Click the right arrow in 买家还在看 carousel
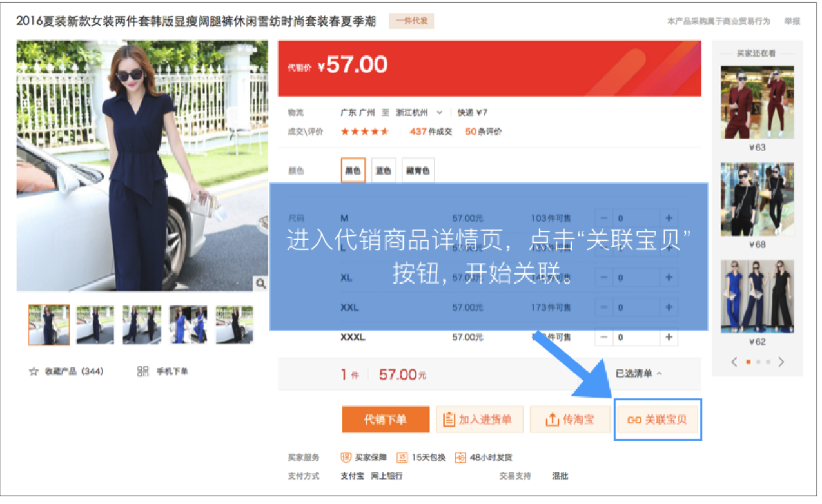822x504 pixels. coord(780,362)
